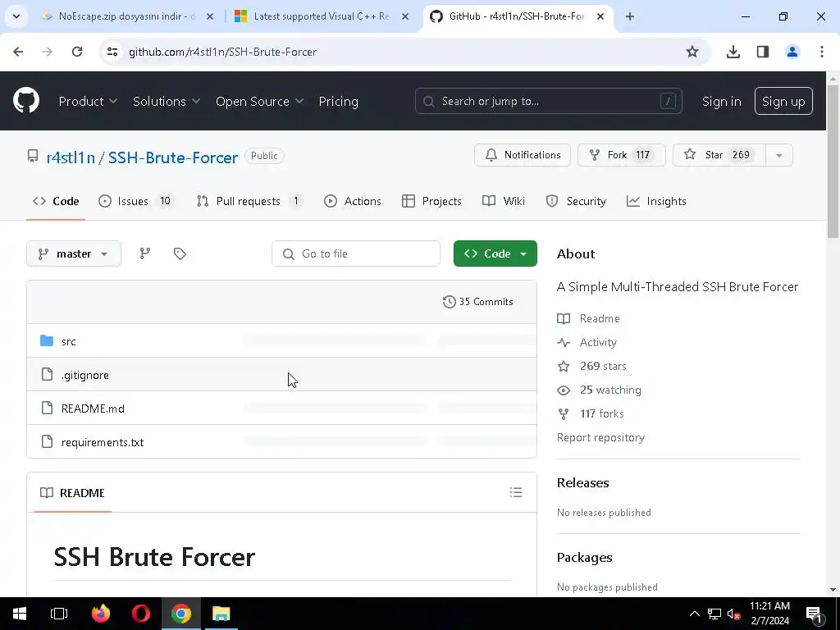Open the master branch dropdown
The height and width of the screenshot is (630, 840).
tap(73, 253)
